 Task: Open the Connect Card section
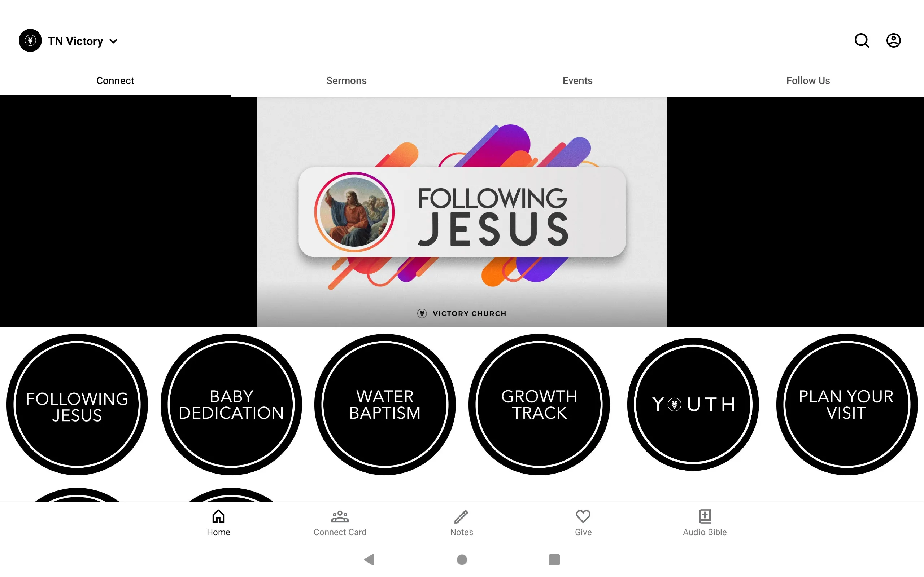click(x=340, y=522)
